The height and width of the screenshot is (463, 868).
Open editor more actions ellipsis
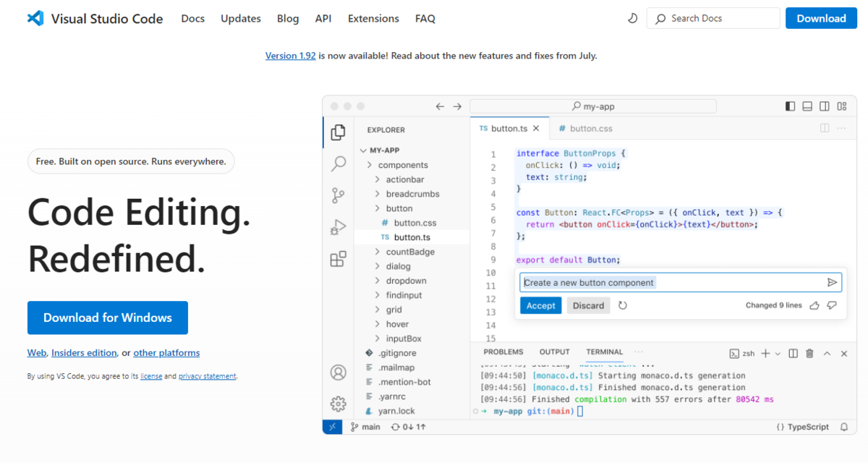pyautogui.click(x=842, y=128)
